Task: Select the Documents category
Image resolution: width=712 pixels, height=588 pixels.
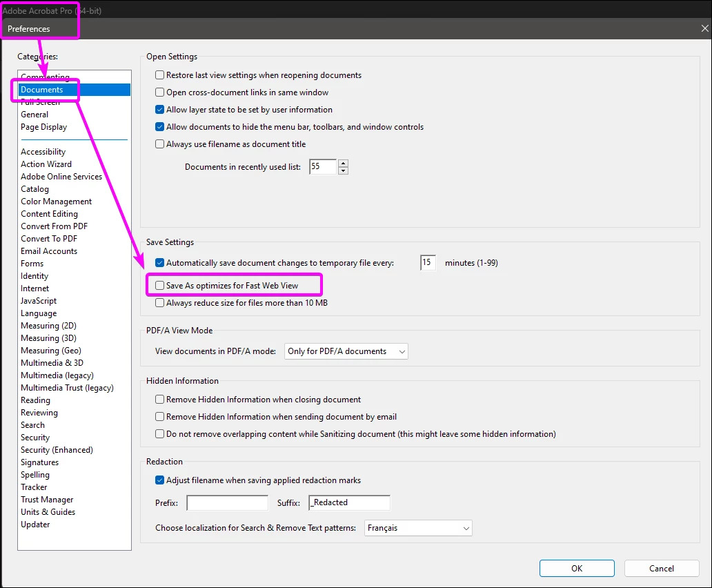Action: 75,90
